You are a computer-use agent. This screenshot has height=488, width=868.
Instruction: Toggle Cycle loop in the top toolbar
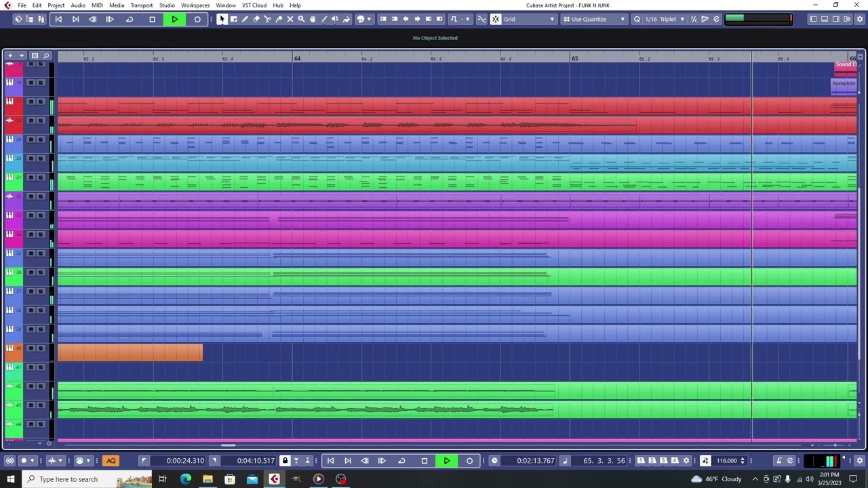coord(129,19)
